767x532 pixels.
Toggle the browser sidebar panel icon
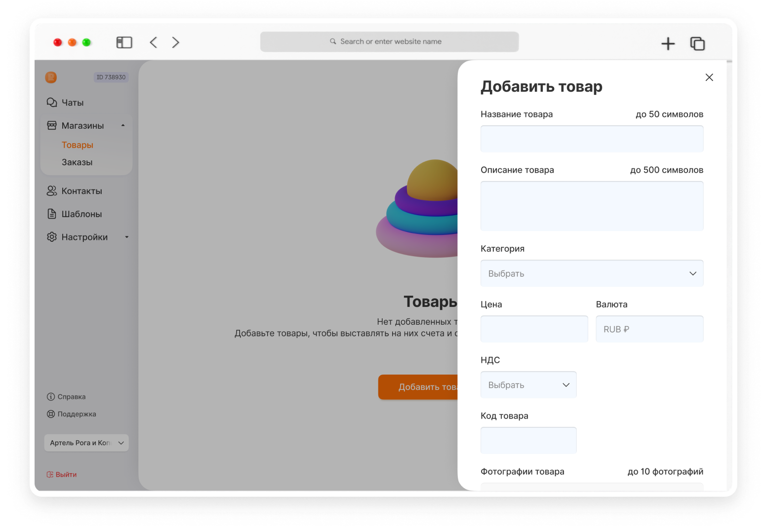pyautogui.click(x=124, y=42)
